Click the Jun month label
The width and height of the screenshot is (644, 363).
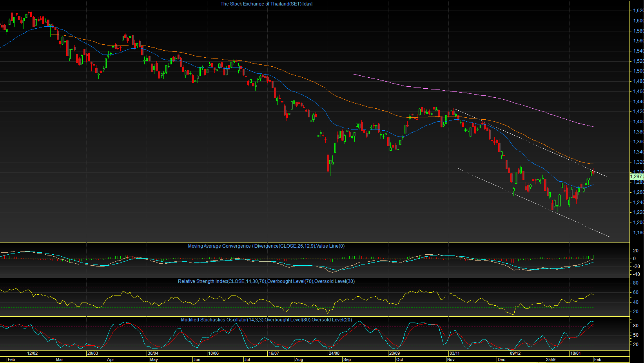point(197,359)
